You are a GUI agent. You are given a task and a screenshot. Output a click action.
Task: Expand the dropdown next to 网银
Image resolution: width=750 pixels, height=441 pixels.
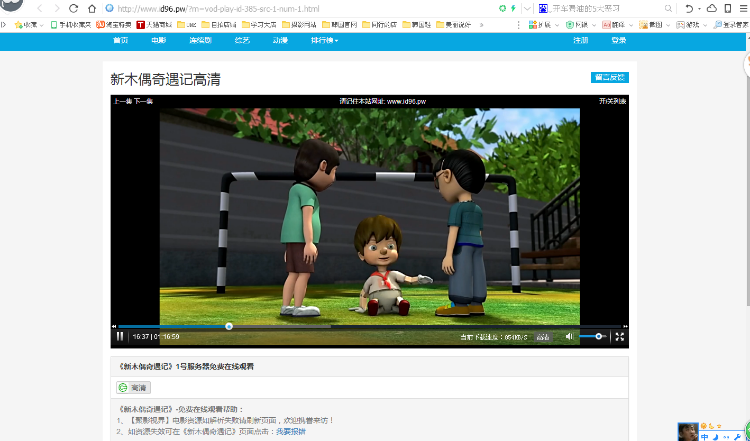(594, 25)
